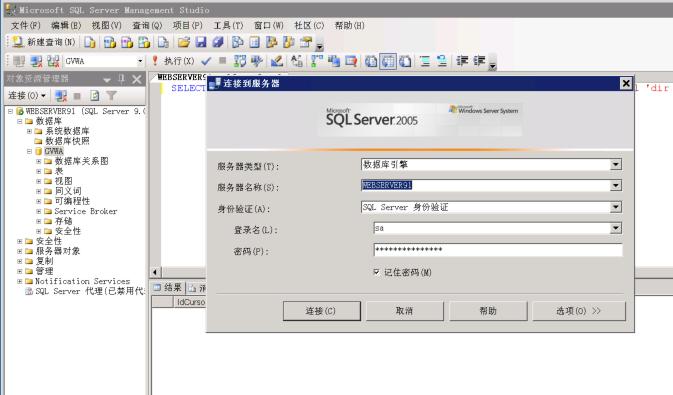Click the 选项(O) >> options button
The image size is (673, 395).
pos(579,311)
